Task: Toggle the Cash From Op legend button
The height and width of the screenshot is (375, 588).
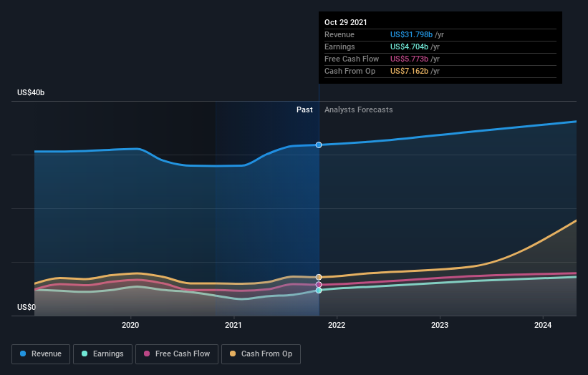Action: pos(261,354)
